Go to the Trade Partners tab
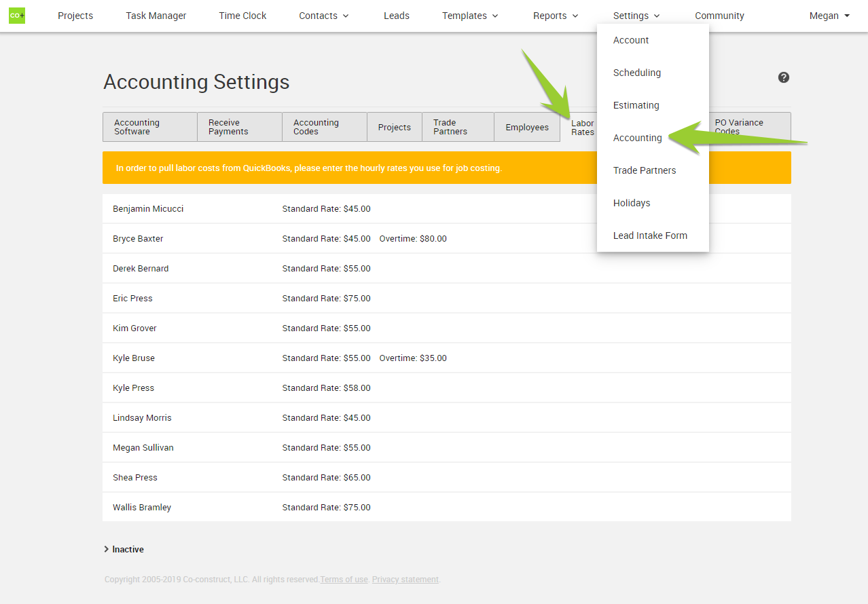Image resolution: width=868 pixels, height=604 pixels. click(457, 127)
